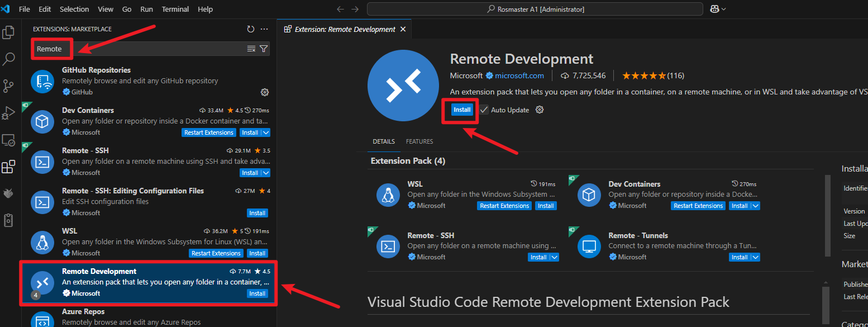The height and width of the screenshot is (327, 868).
Task: Open the Search view in activity bar
Action: coord(8,59)
